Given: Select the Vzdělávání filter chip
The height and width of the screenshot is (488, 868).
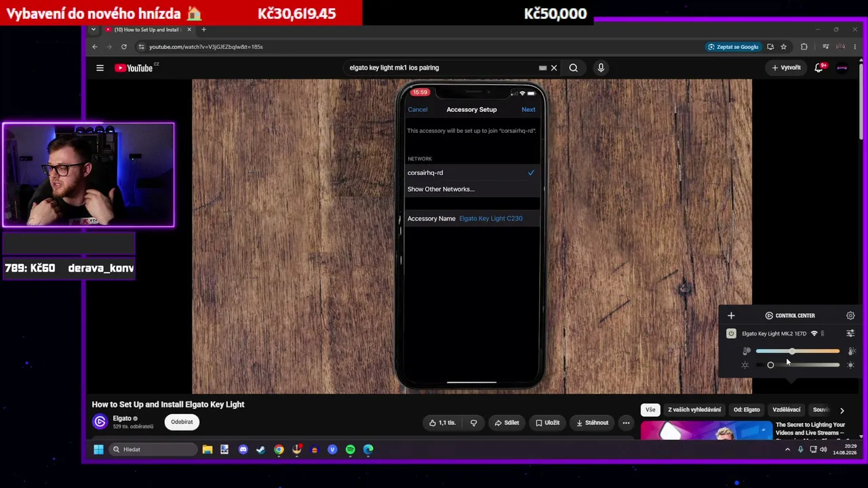Looking at the screenshot, I should [787, 409].
